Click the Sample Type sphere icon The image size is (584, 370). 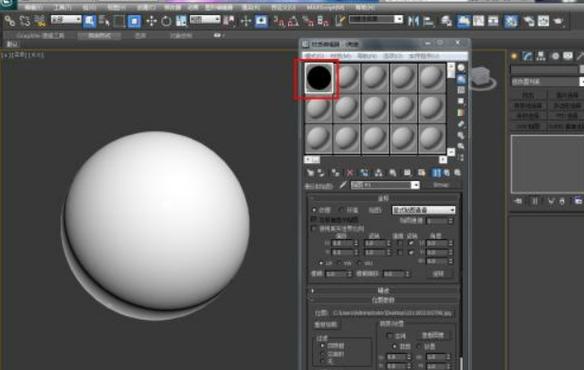click(461, 68)
